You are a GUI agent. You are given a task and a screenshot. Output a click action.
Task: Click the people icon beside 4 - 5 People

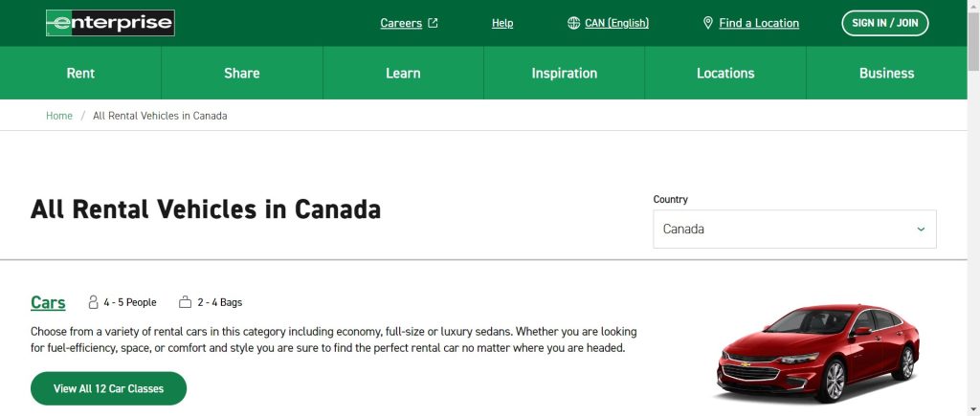tap(93, 302)
